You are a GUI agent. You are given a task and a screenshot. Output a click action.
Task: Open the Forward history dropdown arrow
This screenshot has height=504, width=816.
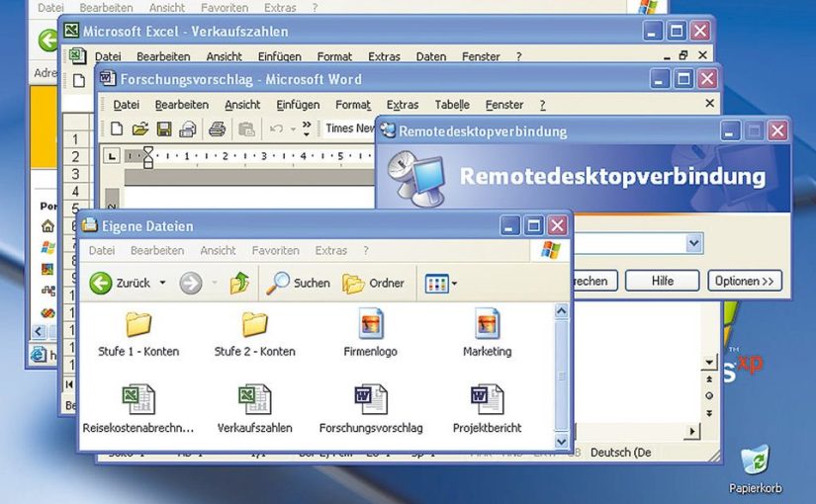(215, 283)
